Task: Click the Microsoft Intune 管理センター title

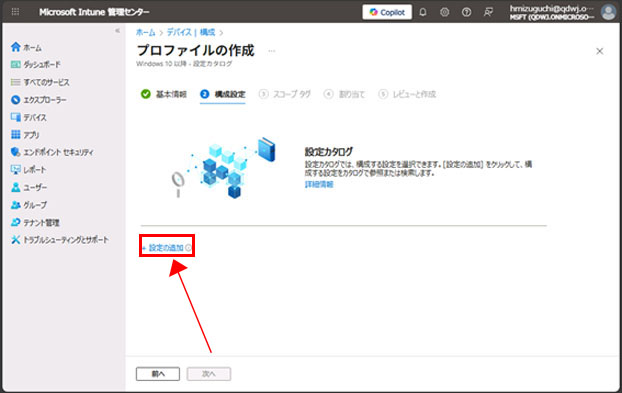Action: point(94,12)
